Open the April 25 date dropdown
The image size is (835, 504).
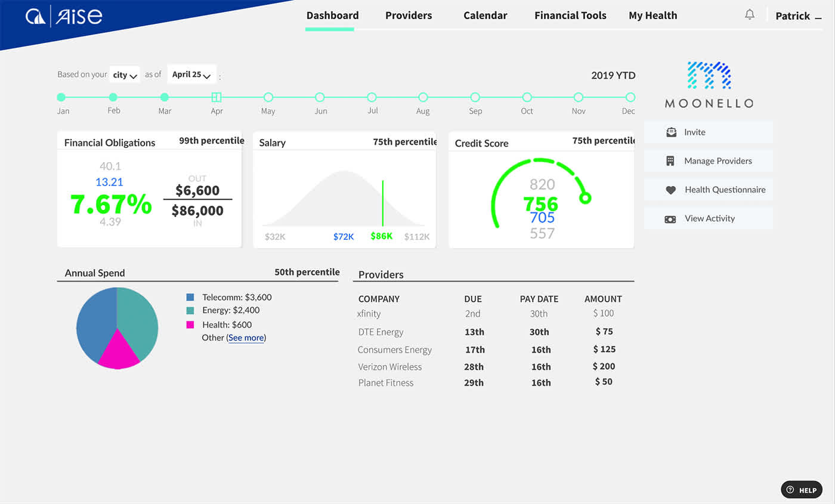191,74
